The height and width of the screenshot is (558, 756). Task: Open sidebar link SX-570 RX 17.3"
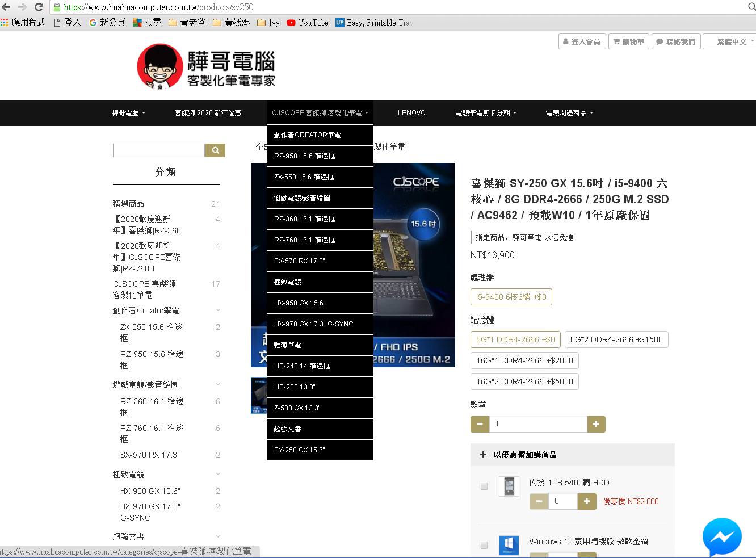point(150,455)
